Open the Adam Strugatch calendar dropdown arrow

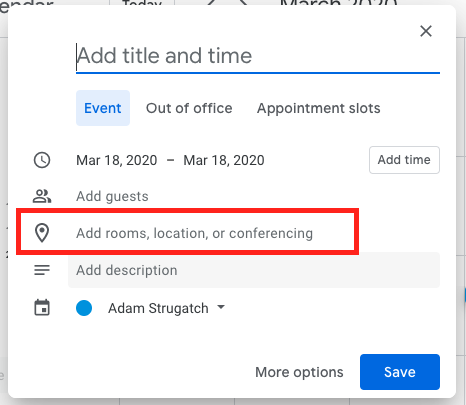[x=221, y=307]
